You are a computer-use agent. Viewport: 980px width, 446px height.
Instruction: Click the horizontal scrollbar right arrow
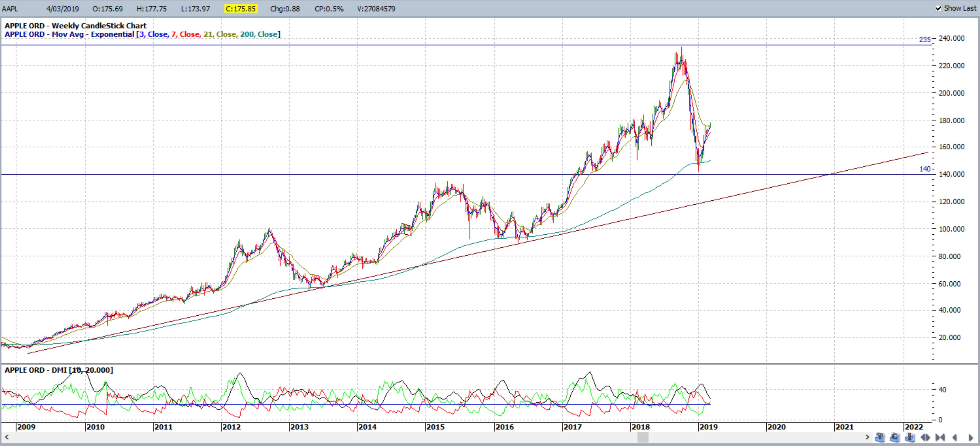(867, 437)
